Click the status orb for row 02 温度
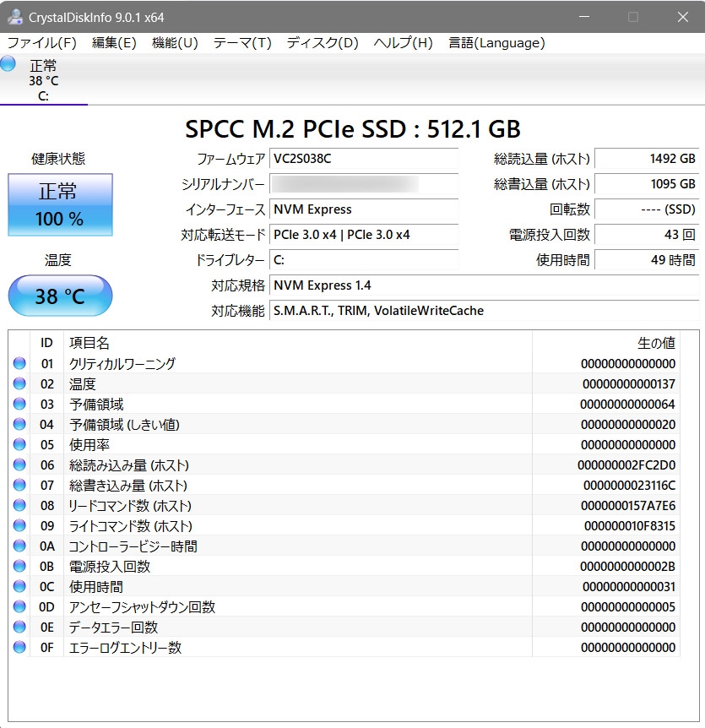 [19, 383]
